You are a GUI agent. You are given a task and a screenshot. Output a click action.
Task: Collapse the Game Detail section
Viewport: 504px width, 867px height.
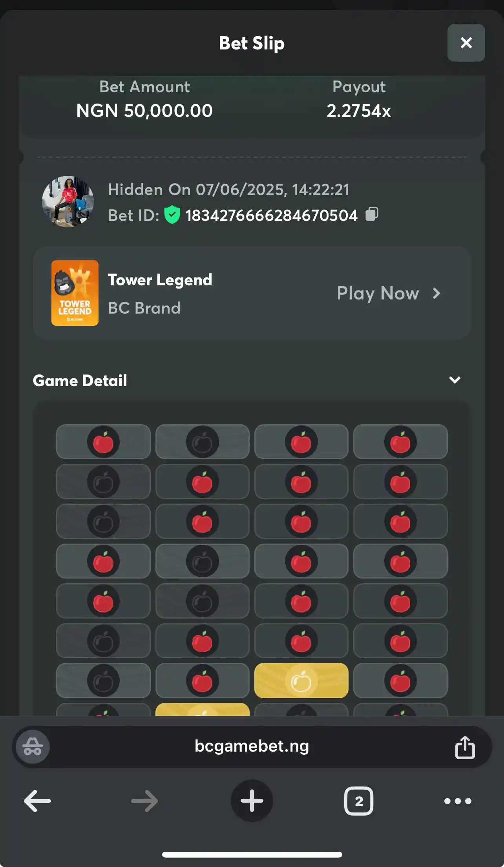(x=455, y=380)
